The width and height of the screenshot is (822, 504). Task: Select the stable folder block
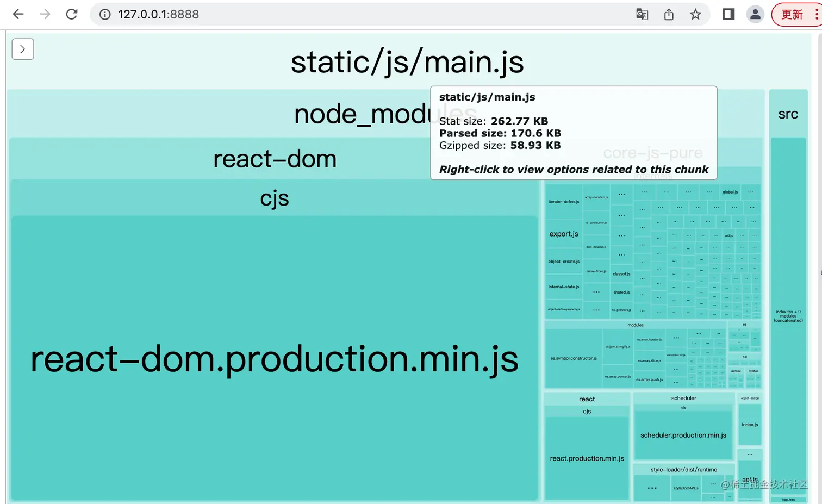pos(753,371)
